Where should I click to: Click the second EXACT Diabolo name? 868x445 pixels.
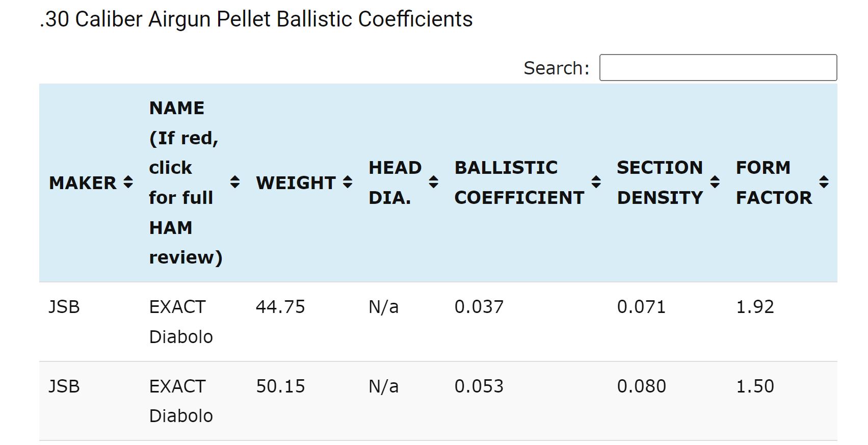[181, 401]
